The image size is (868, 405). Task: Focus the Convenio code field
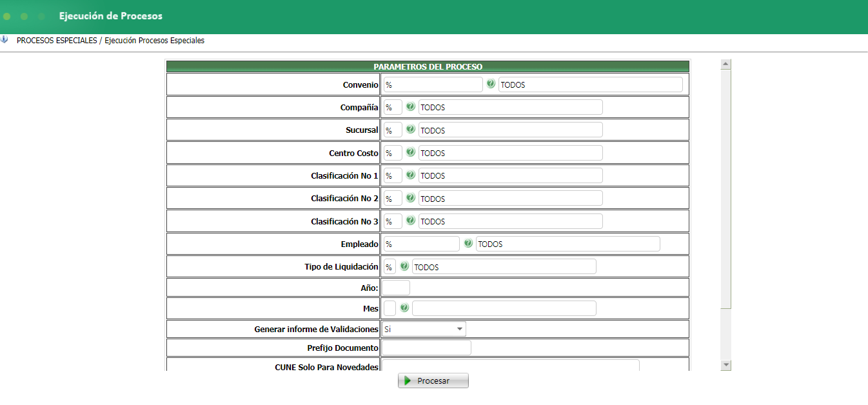433,84
